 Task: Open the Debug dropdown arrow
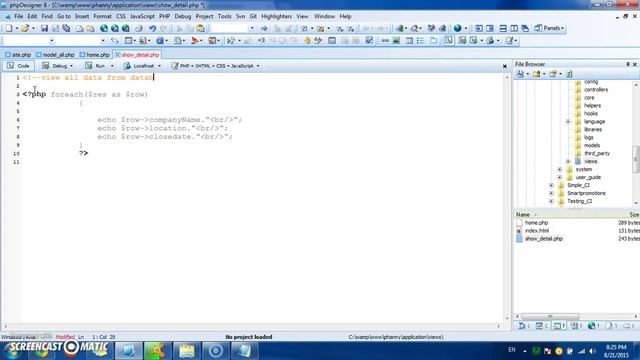pos(71,66)
